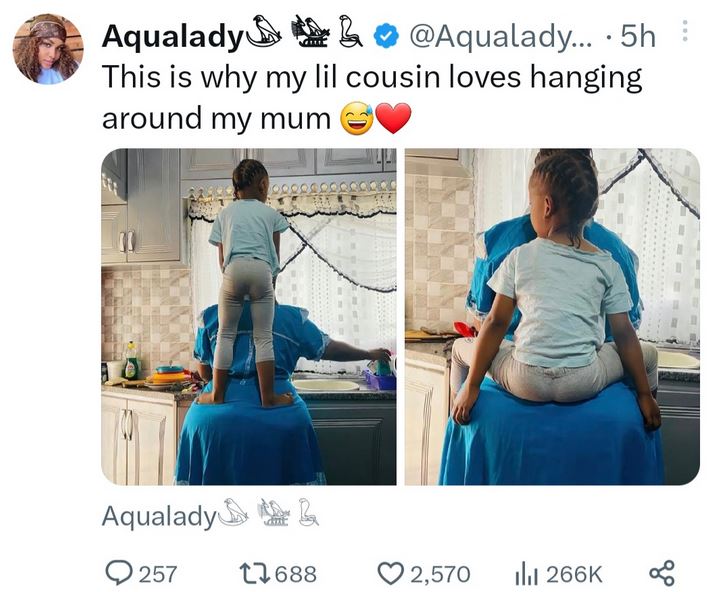This screenshot has height=592, width=713.
Task: Click the 2,570 likes count
Action: tap(441, 574)
